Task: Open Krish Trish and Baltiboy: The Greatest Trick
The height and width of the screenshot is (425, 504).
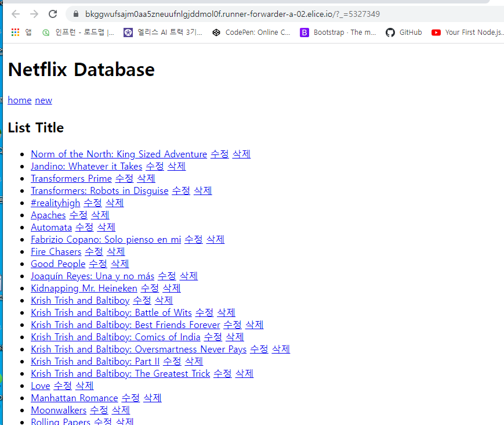Action: click(x=121, y=374)
